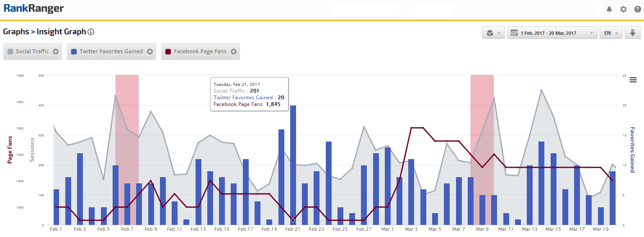
Task: Toggle Twitter Favorites Gained series
Action: pos(111,52)
